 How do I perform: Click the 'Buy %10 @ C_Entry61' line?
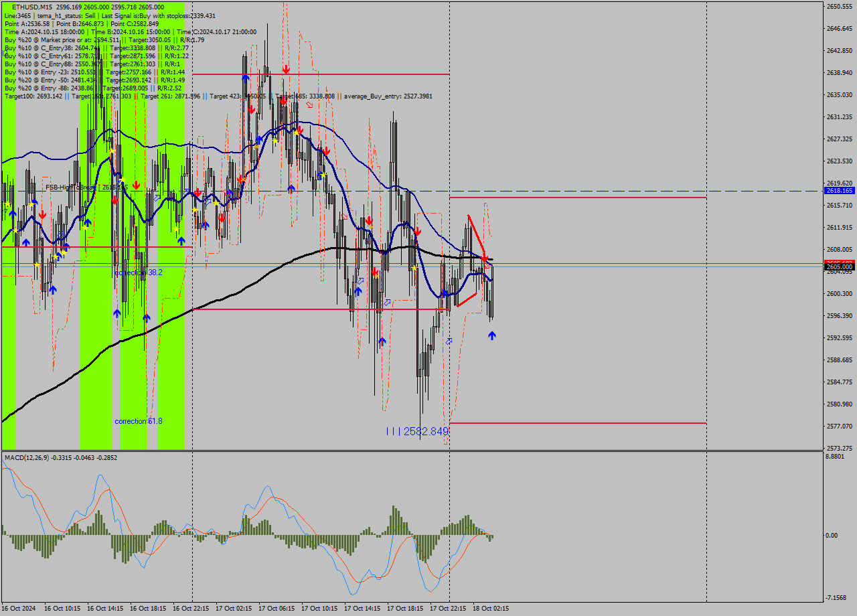pos(96,56)
